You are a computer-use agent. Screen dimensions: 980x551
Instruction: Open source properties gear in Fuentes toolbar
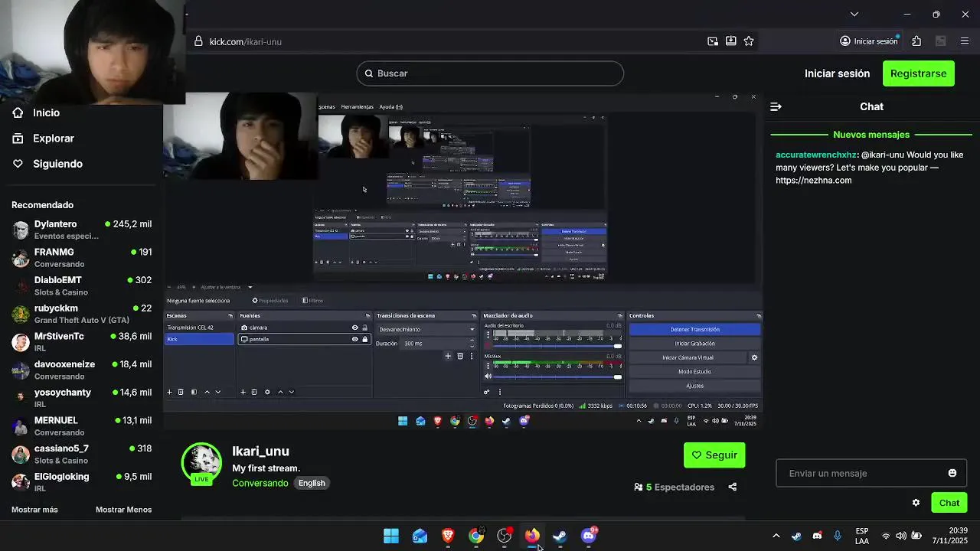(x=267, y=392)
